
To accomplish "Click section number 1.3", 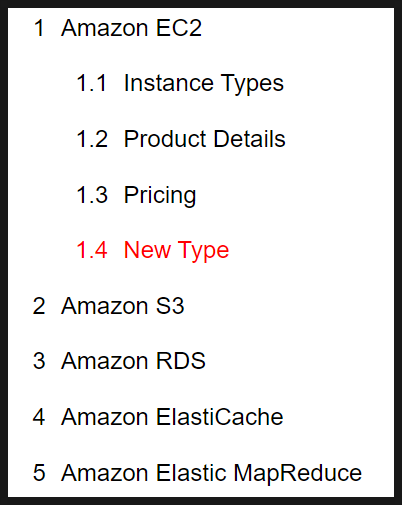I will point(92,195).
